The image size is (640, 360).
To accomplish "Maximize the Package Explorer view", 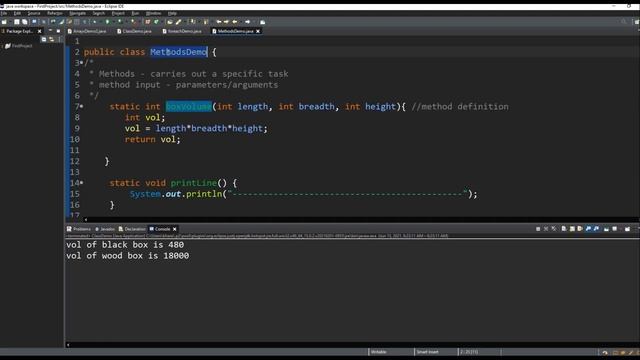I will 58,31.
